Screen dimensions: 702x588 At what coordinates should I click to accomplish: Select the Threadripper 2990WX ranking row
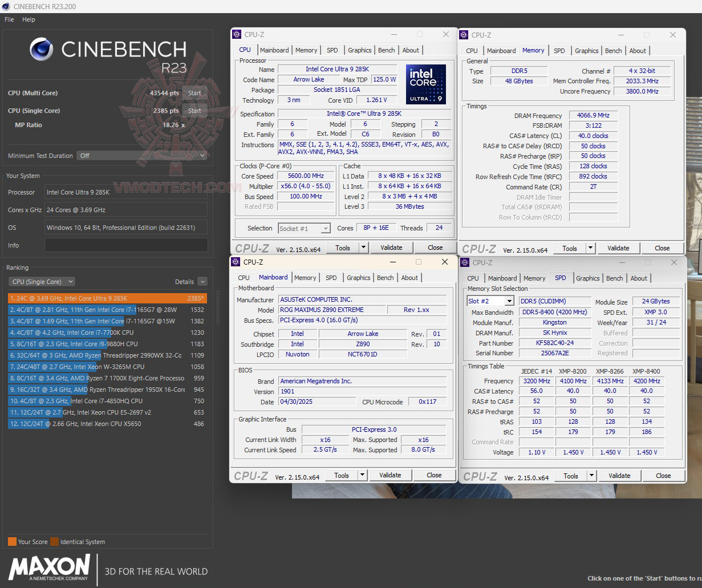click(x=107, y=355)
